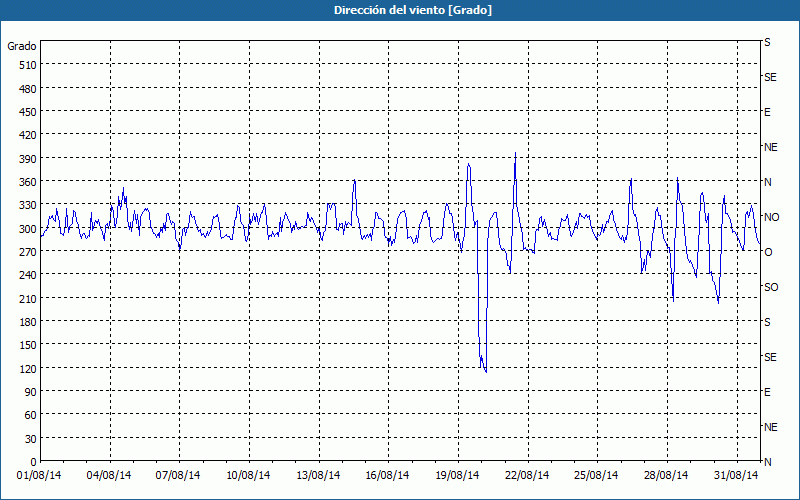Select the 360 degree label
Viewport: 800px width, 500px height.
pyautogui.click(x=29, y=182)
